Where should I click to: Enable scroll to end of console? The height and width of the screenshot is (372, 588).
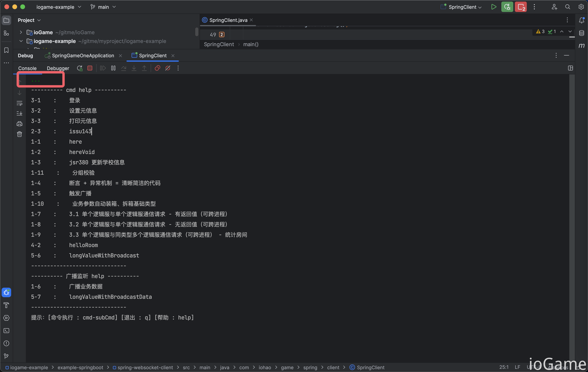pyautogui.click(x=19, y=113)
